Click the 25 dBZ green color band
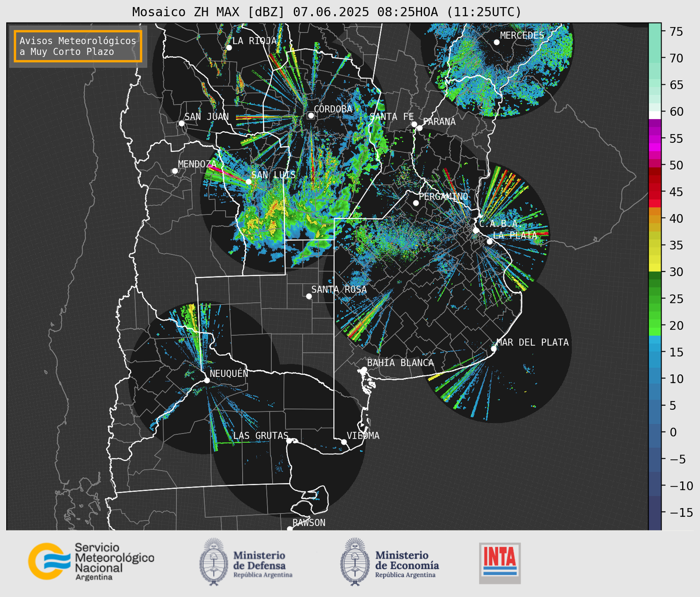This screenshot has width=700, height=597. 655,299
